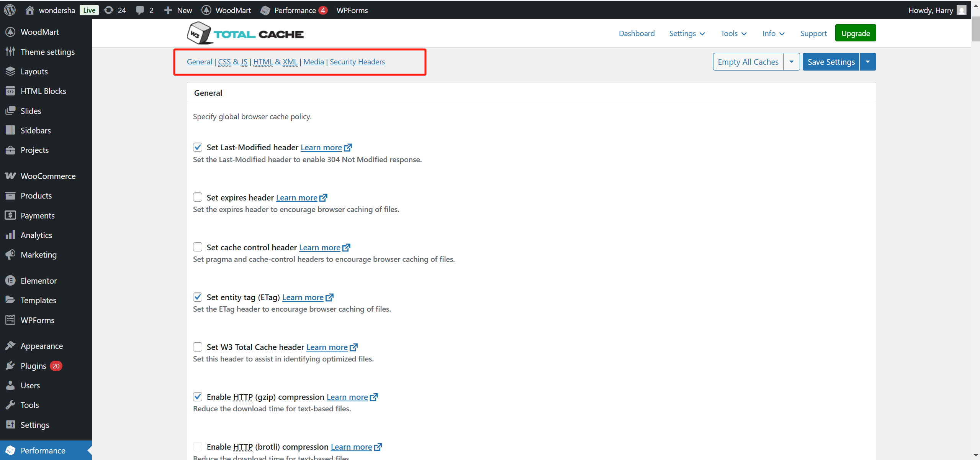Jump to the CSS & JS section
The height and width of the screenshot is (460, 980).
[232, 62]
